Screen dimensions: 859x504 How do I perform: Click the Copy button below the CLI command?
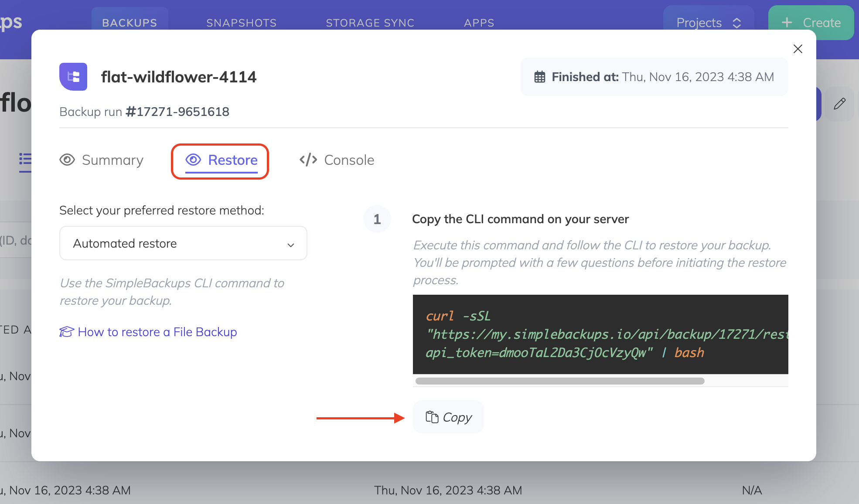pyautogui.click(x=448, y=416)
